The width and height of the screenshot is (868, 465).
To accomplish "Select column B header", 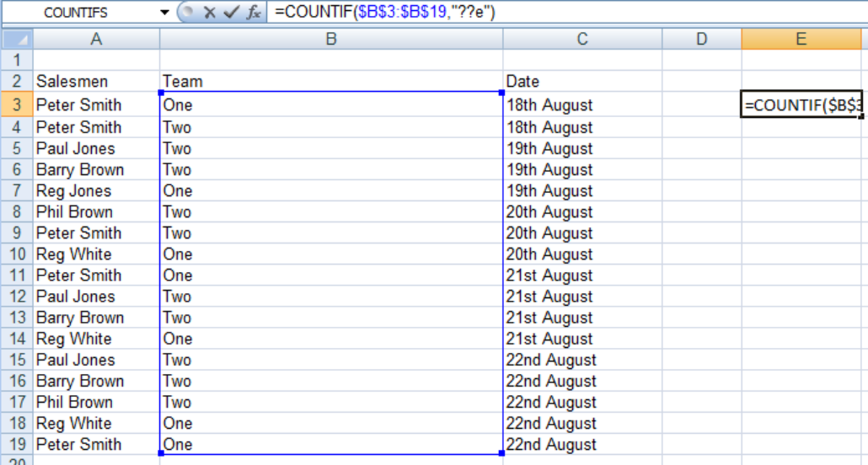I will tap(331, 39).
